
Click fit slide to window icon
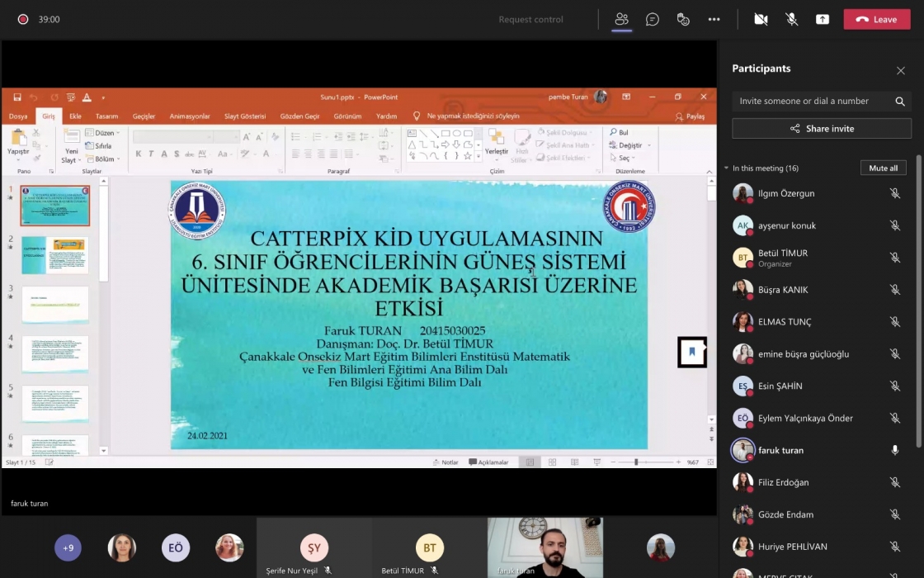710,462
